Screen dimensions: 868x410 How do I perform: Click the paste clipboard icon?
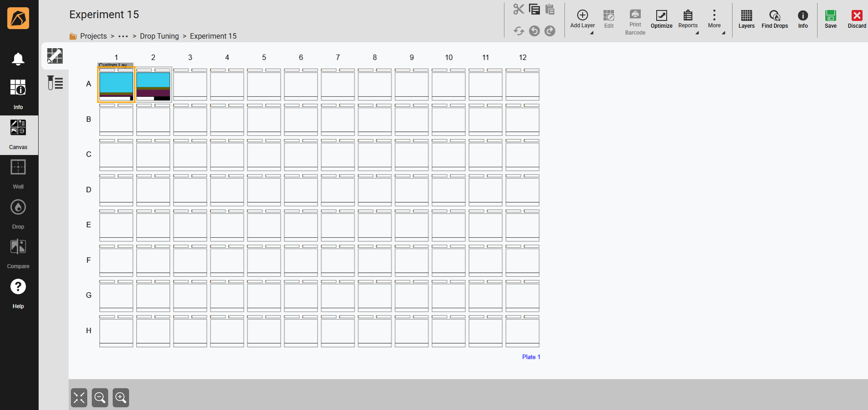550,9
